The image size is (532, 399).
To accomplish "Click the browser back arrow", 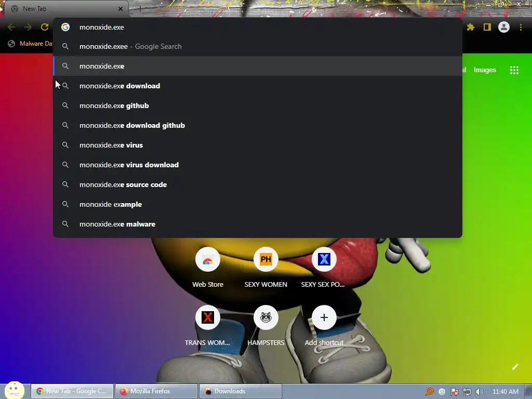I will pos(11,27).
